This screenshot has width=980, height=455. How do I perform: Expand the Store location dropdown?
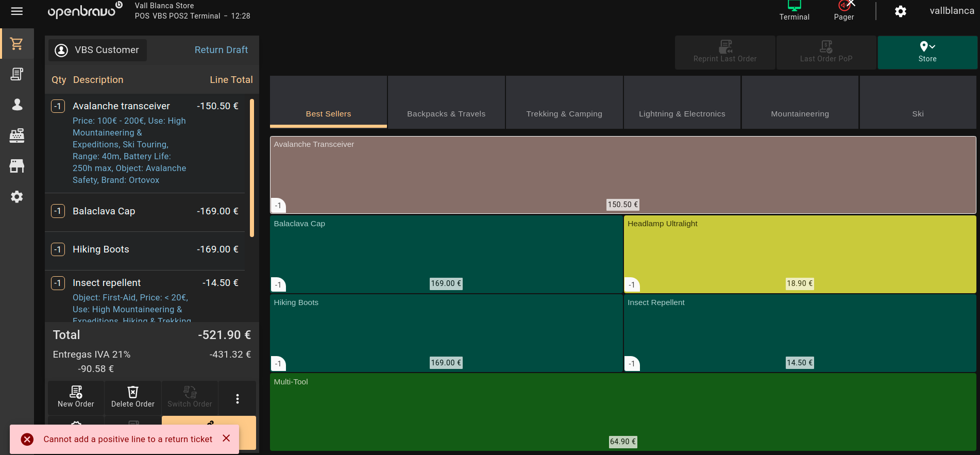pos(927,52)
